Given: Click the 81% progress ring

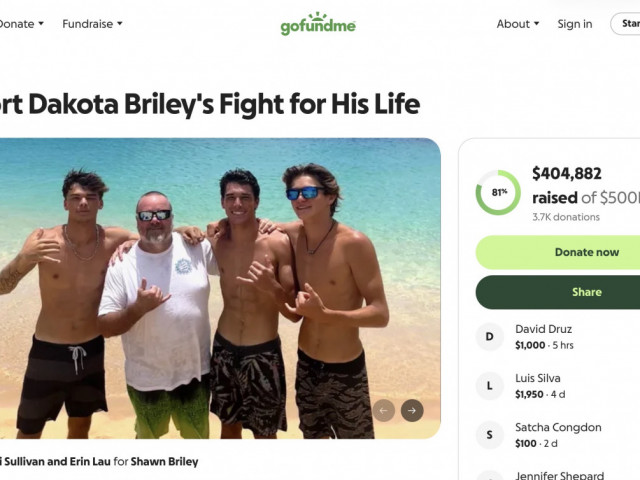Looking at the screenshot, I should [x=498, y=192].
